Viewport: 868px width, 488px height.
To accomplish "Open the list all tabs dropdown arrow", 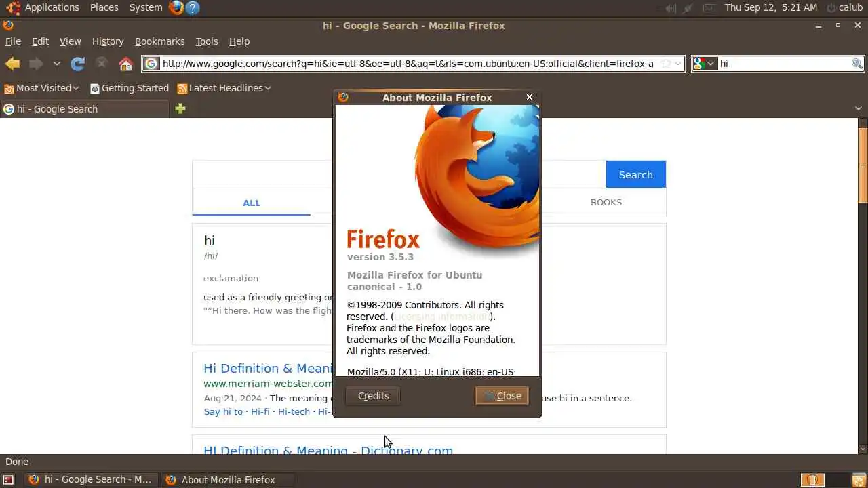I will (x=859, y=108).
